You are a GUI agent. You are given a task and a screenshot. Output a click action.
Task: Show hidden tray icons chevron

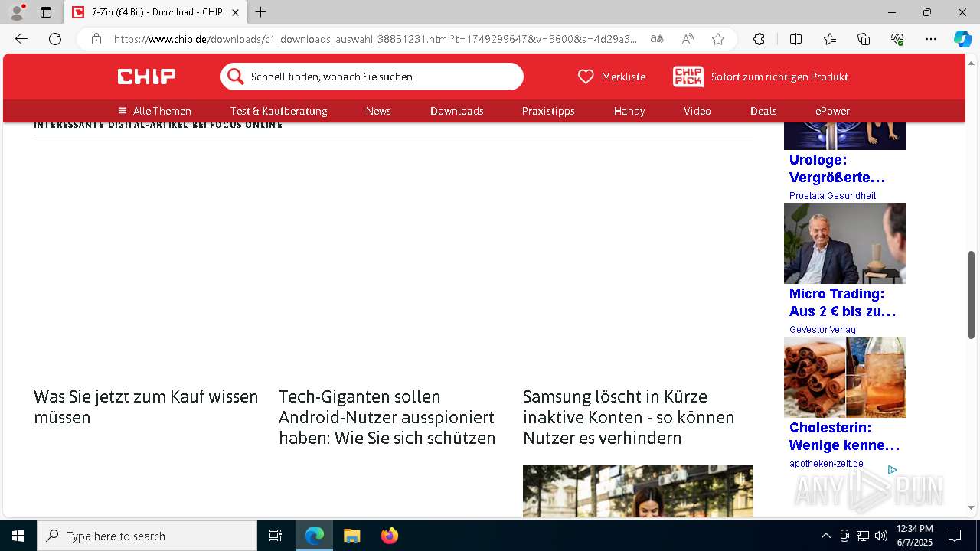(825, 536)
